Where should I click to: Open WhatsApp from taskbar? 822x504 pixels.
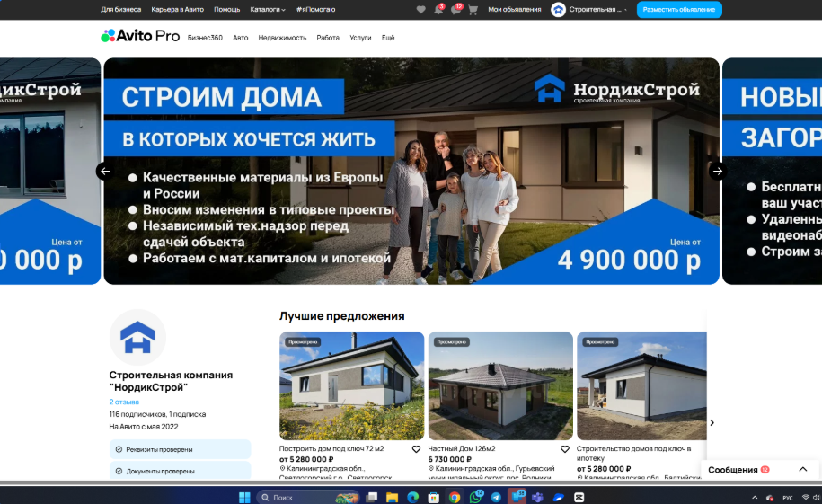pyautogui.click(x=475, y=497)
